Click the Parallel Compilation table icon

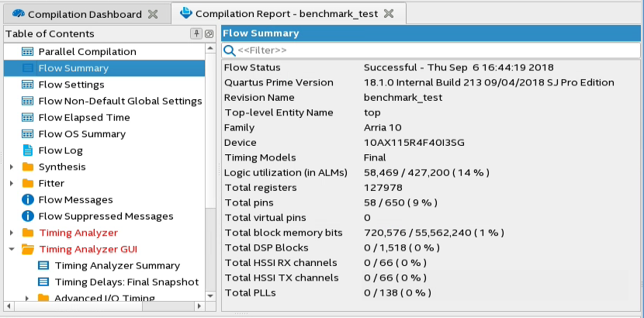click(28, 52)
